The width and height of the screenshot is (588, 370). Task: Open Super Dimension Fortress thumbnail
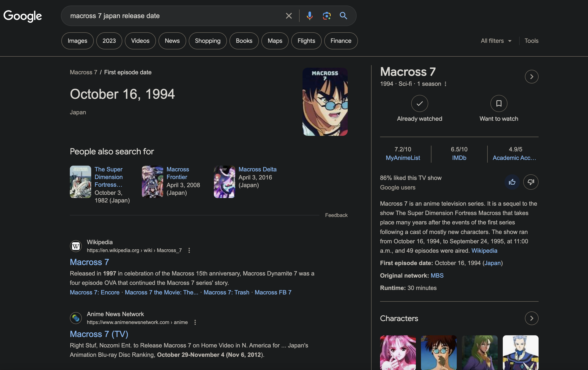coord(80,182)
